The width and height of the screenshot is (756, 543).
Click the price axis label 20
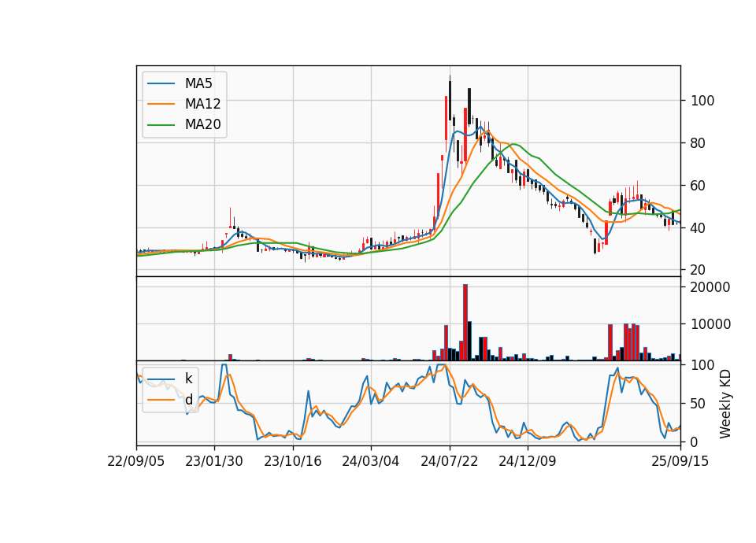click(x=699, y=270)
